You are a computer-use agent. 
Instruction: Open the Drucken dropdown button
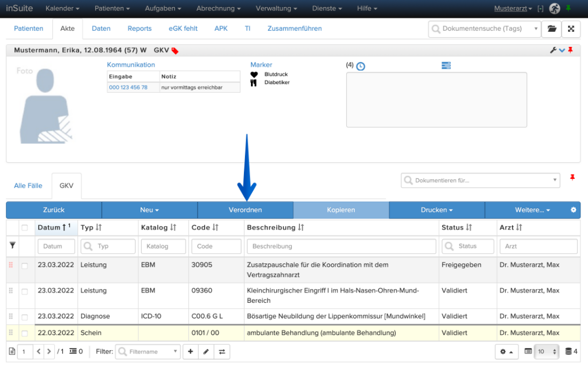click(437, 210)
